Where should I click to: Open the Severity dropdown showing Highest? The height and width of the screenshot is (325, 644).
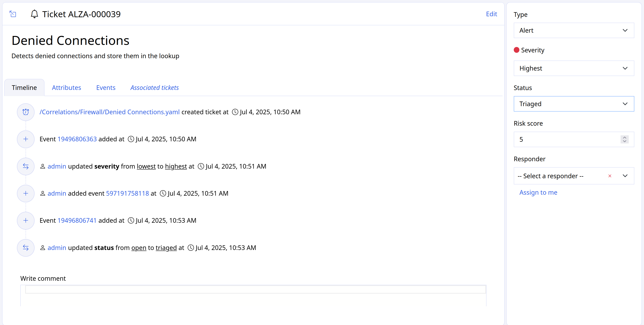574,68
